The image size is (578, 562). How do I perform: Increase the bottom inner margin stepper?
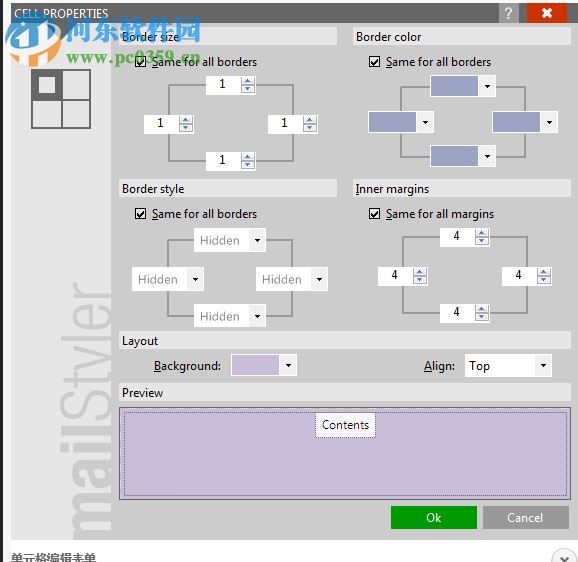482,309
